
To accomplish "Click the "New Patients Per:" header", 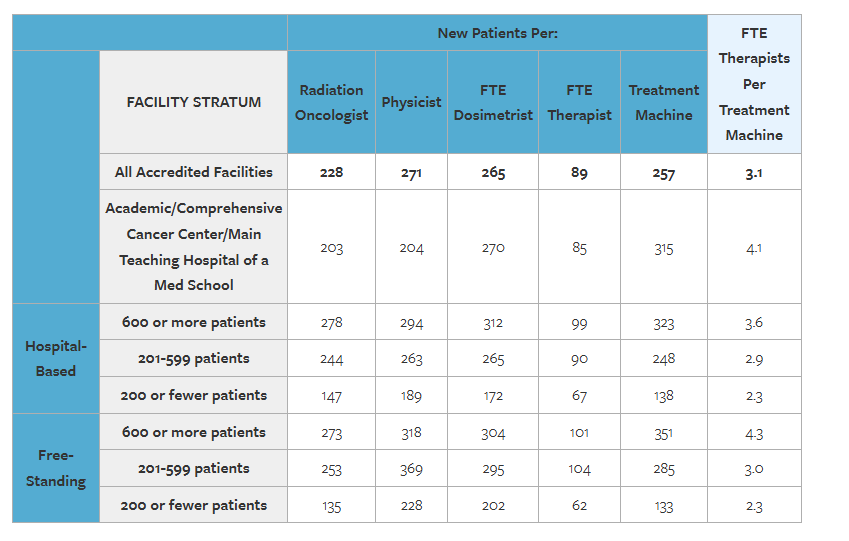I will (497, 33).
